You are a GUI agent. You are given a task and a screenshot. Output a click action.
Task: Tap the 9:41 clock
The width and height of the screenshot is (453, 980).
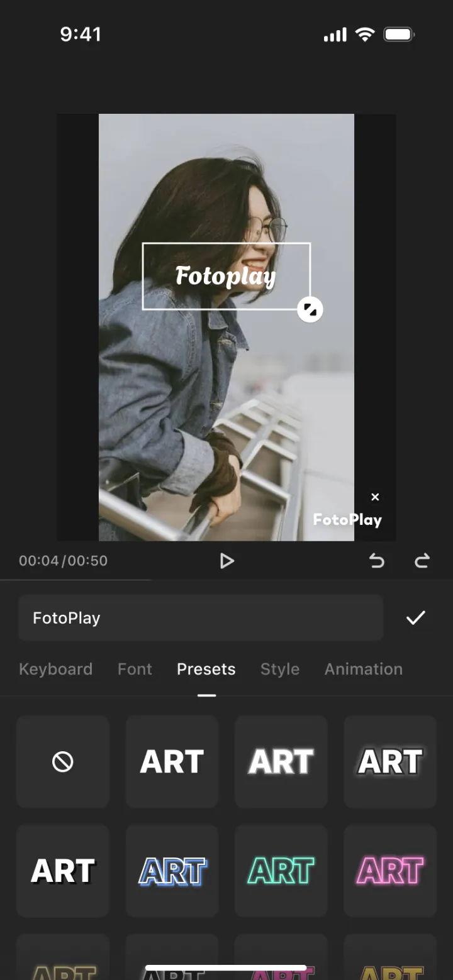[81, 34]
